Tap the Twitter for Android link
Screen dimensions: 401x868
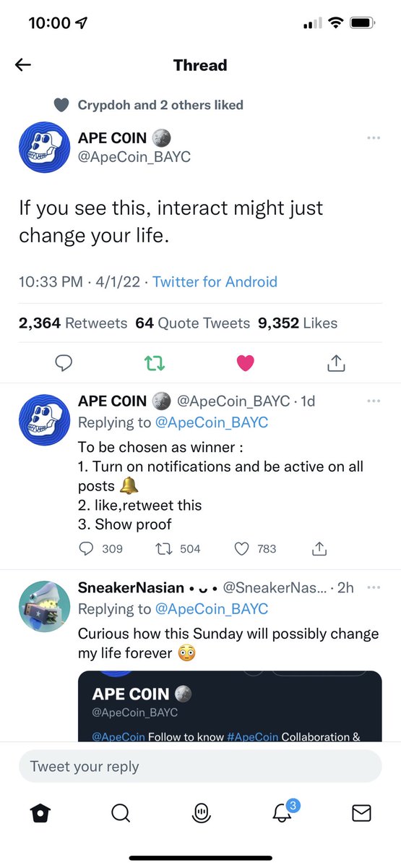click(215, 282)
